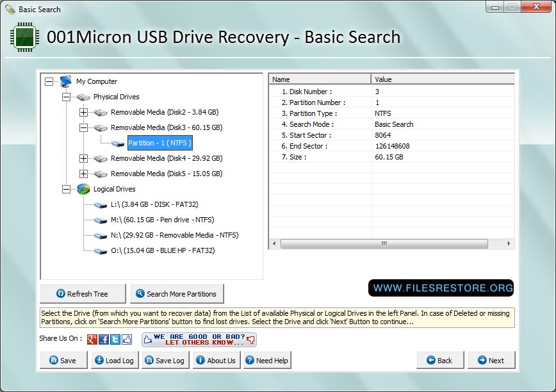Click the Need Help button
This screenshot has height=392, width=556.
pyautogui.click(x=267, y=361)
